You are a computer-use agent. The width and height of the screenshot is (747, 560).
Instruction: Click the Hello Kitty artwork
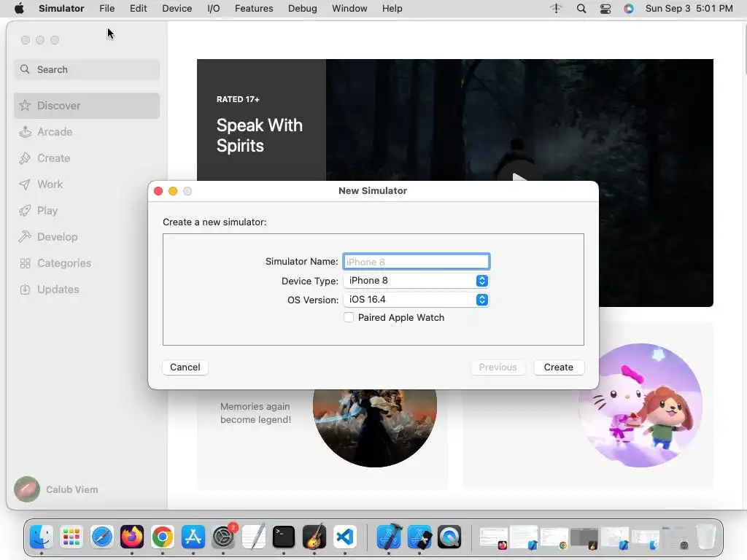pos(640,405)
